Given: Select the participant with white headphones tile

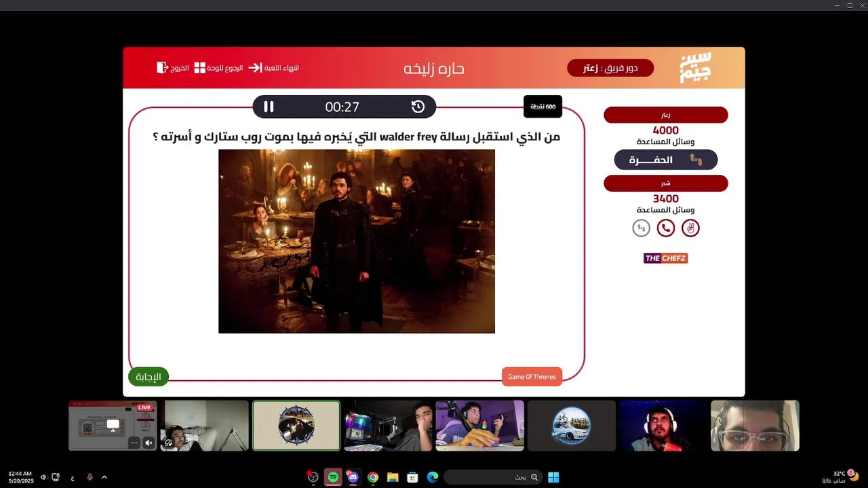Looking at the screenshot, I should [x=663, y=426].
